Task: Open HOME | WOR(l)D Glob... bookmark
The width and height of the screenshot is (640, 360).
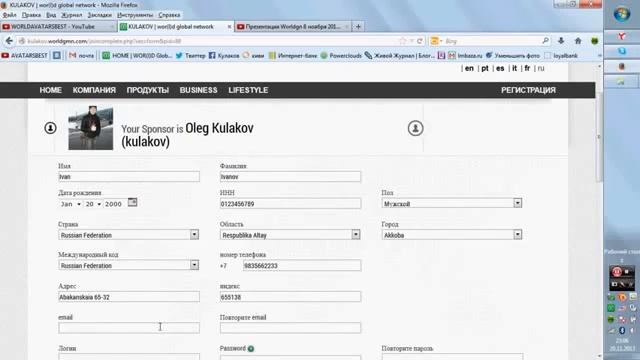Action: tap(137, 56)
